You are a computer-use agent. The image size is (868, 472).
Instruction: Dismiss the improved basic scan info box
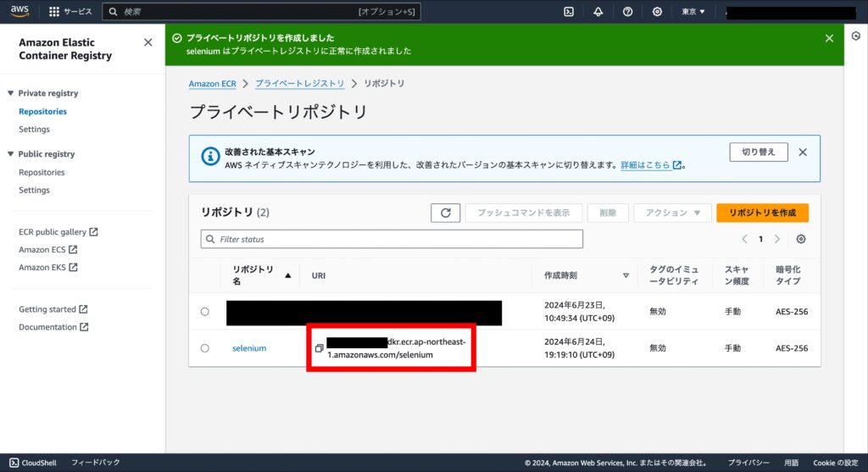click(803, 153)
